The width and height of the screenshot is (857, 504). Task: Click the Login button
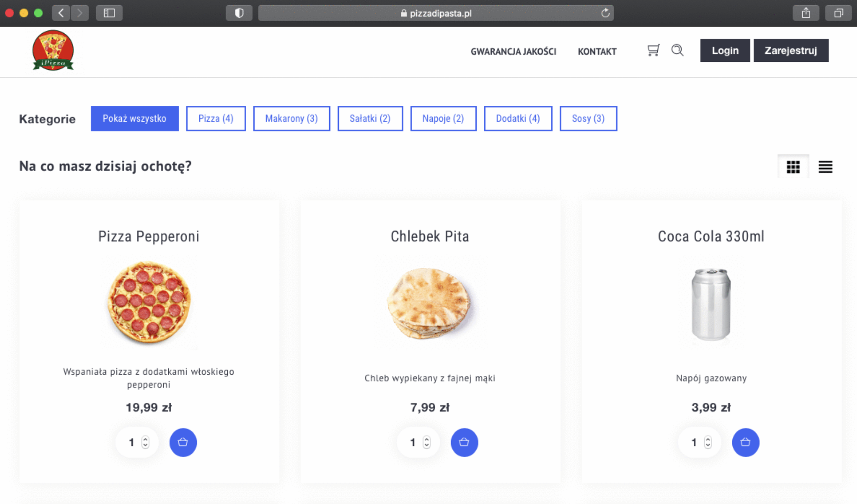point(725,51)
